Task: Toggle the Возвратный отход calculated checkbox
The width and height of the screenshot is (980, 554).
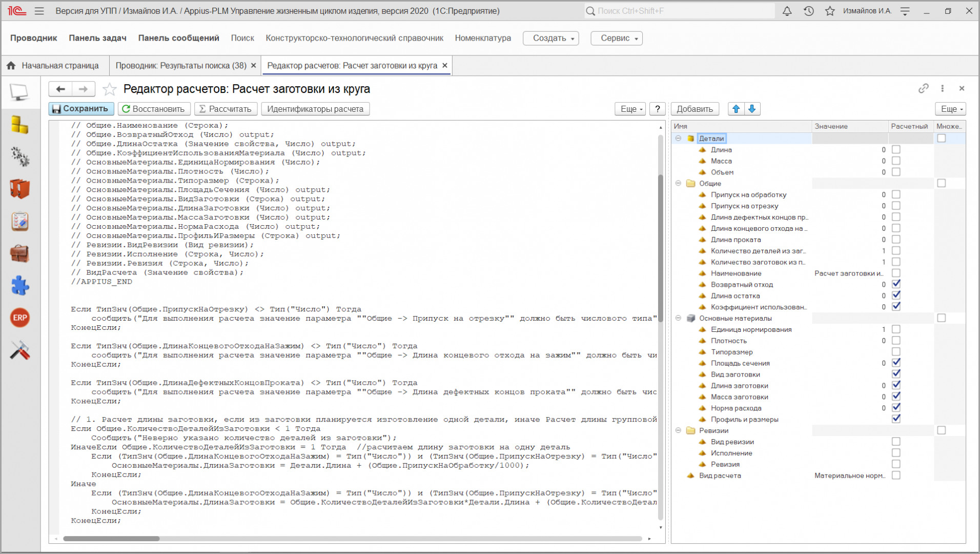Action: click(896, 284)
